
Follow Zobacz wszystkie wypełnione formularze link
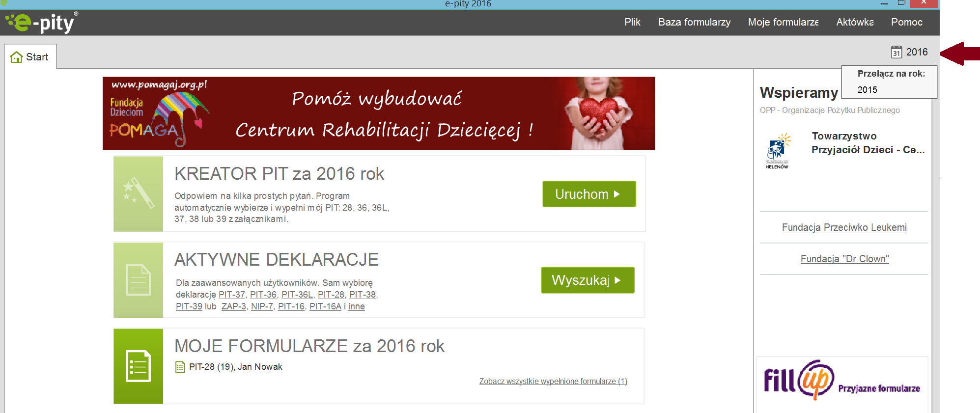click(x=553, y=382)
